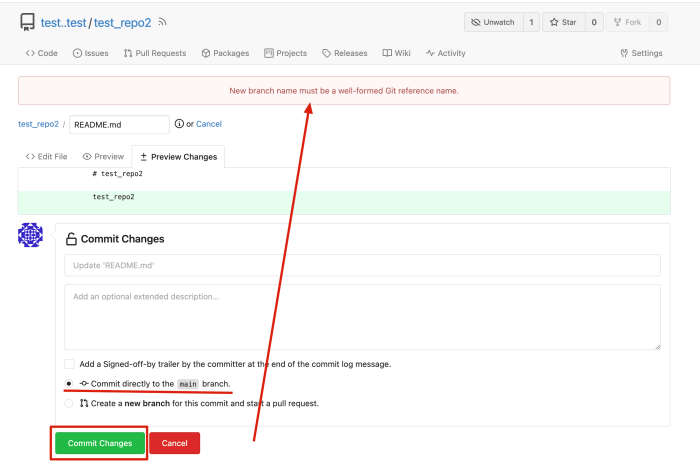
Task: Focus the optional extended description textarea
Action: coord(362,317)
